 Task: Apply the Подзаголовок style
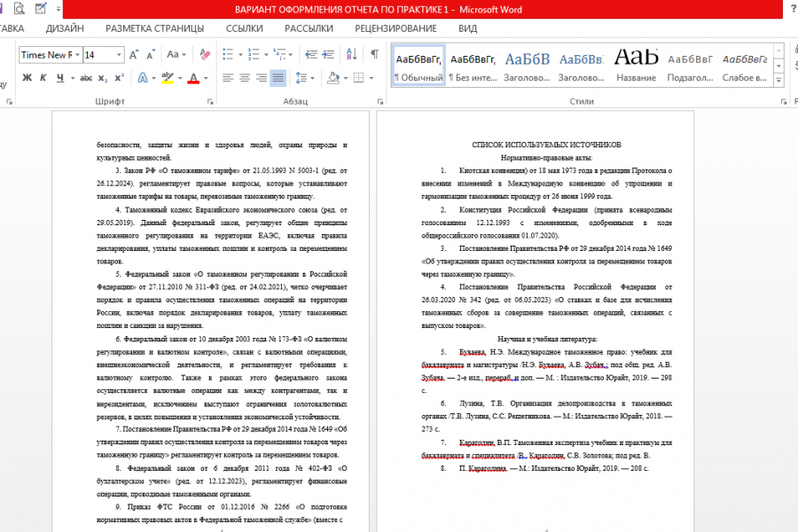[x=690, y=65]
